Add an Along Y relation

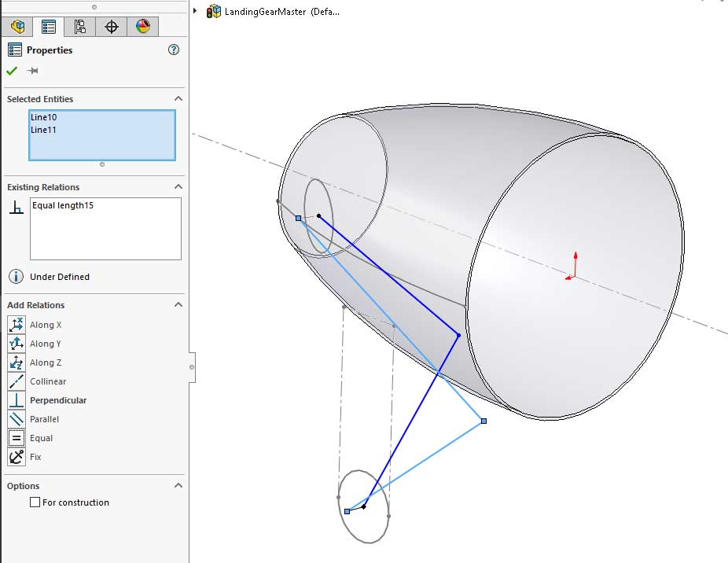coord(17,344)
